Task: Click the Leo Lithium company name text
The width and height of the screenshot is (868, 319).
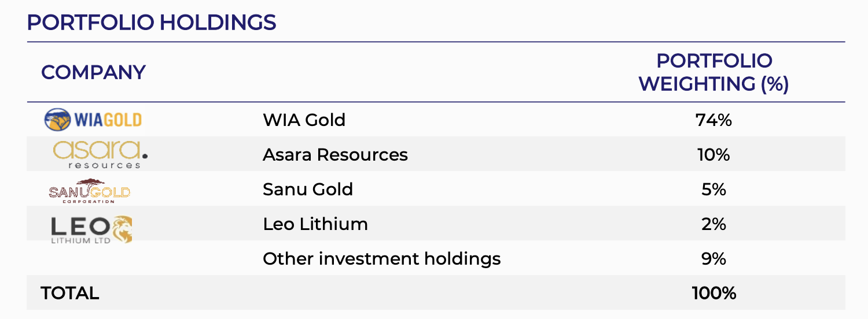Action: tap(315, 224)
